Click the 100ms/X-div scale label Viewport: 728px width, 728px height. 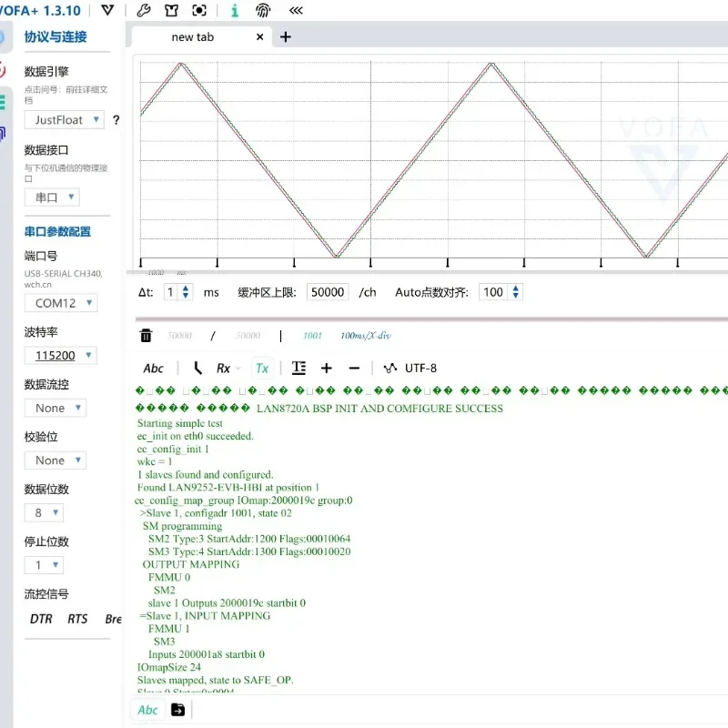coord(366,335)
